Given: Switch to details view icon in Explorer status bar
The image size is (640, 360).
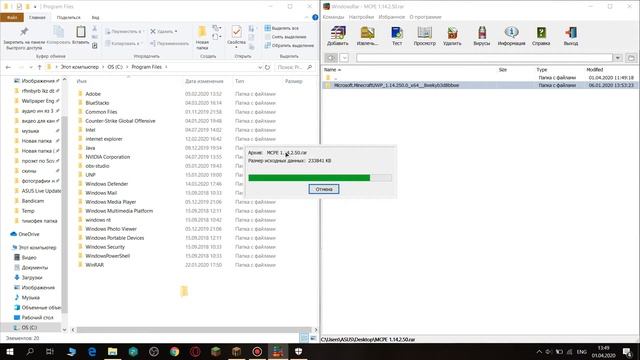Looking at the screenshot, I should [x=304, y=338].
